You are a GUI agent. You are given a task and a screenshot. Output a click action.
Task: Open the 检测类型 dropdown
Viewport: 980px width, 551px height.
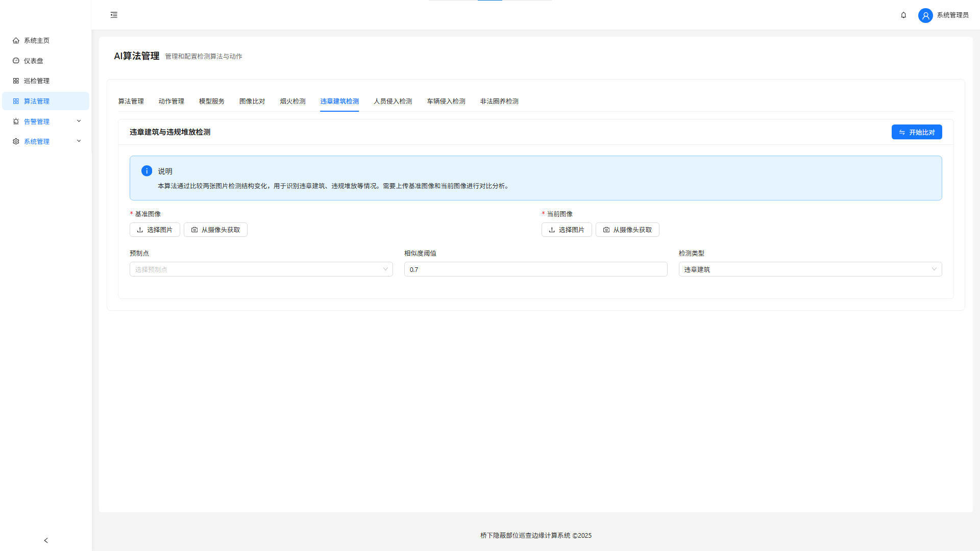click(x=810, y=269)
